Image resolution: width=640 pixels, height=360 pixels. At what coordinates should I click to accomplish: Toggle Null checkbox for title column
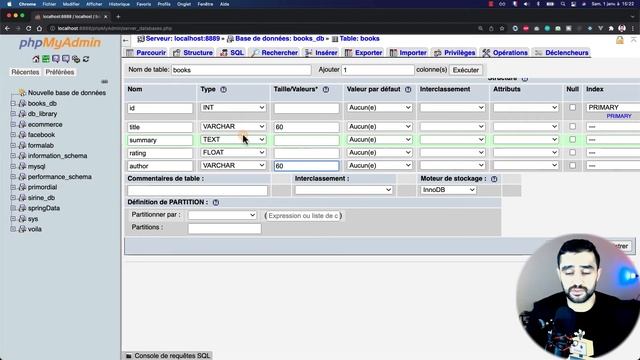572,127
